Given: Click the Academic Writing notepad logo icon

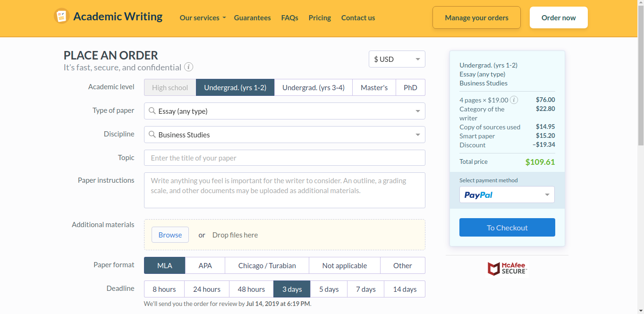Looking at the screenshot, I should tap(62, 16).
